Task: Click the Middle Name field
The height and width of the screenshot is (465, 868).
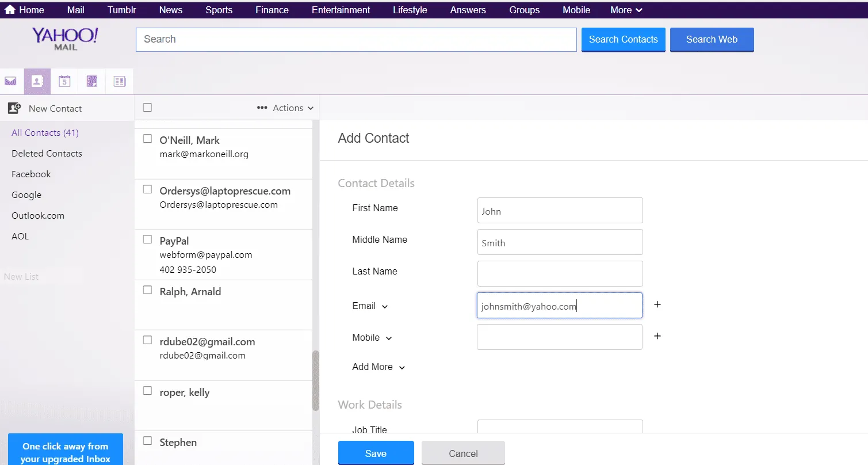Action: [x=560, y=242]
